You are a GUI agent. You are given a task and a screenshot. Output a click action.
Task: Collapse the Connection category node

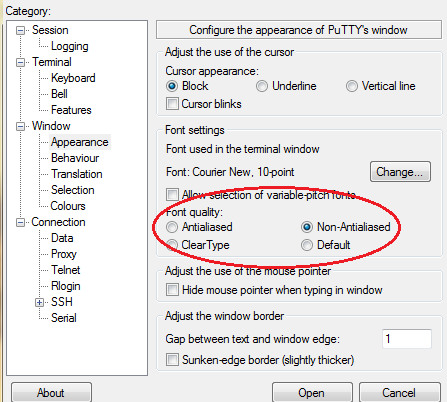click(20, 222)
